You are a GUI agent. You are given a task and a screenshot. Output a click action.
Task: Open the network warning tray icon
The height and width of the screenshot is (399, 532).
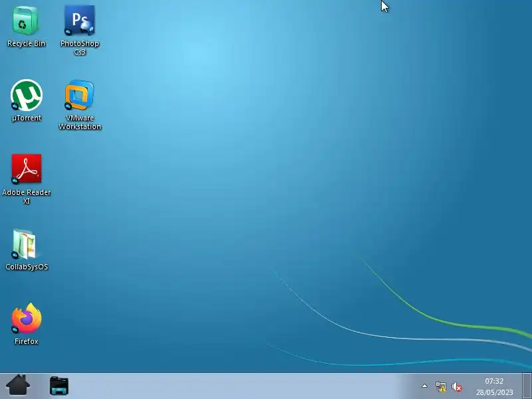pyautogui.click(x=441, y=386)
